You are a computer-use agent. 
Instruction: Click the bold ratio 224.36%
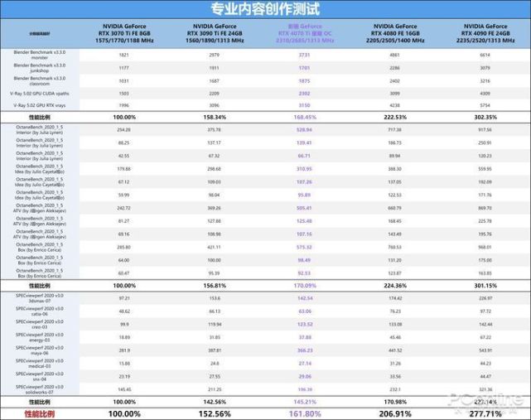click(x=395, y=286)
